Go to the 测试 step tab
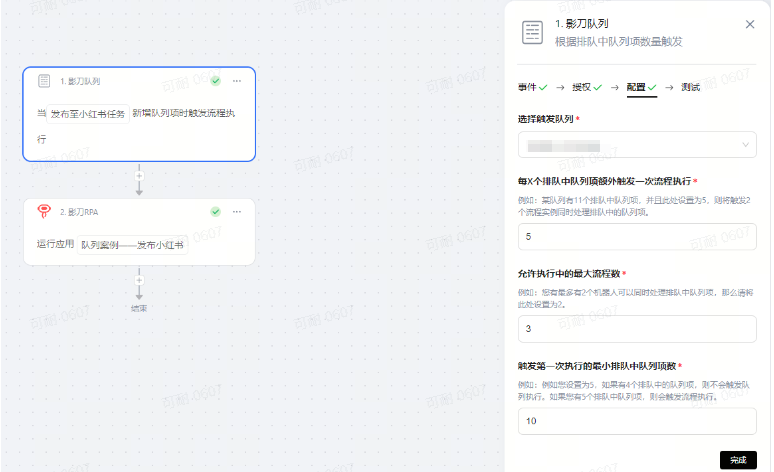The height and width of the screenshot is (472, 774). tap(691, 87)
